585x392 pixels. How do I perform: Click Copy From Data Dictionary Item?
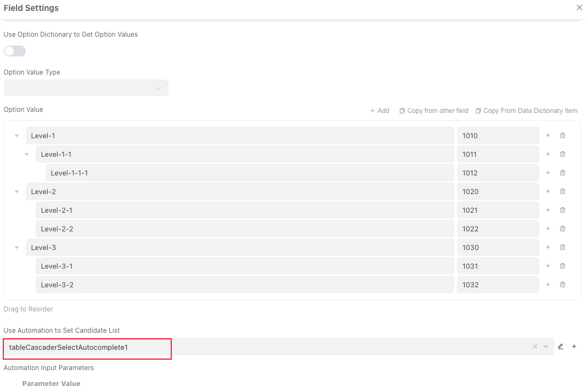pos(526,111)
